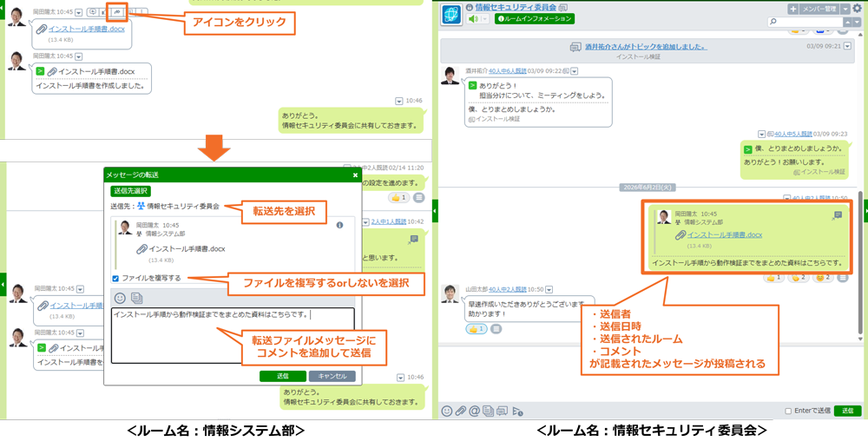Click the @ mention icon in bottom toolbar
The height and width of the screenshot is (448, 868).
tap(474, 411)
